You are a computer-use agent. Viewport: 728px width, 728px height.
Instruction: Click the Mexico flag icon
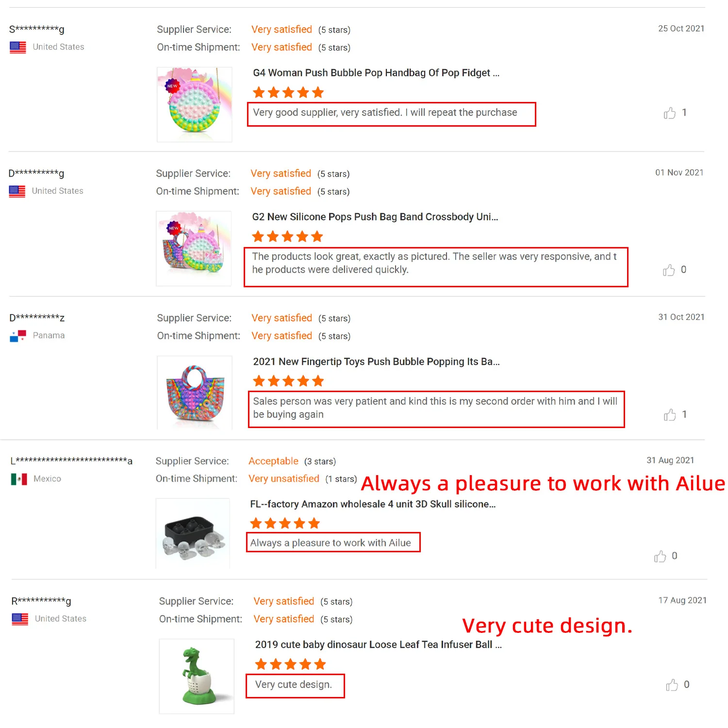(19, 479)
